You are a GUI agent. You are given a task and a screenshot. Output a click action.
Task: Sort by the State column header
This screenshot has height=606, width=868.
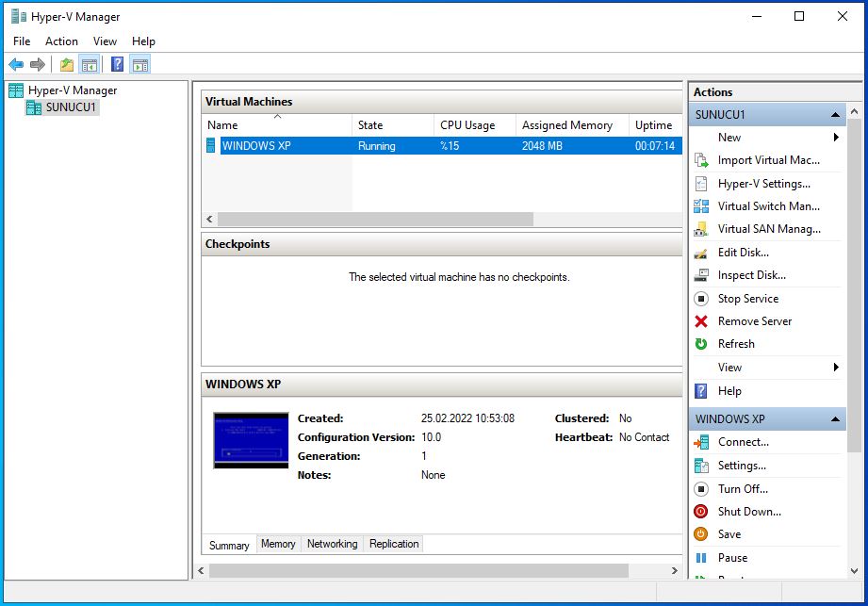393,125
